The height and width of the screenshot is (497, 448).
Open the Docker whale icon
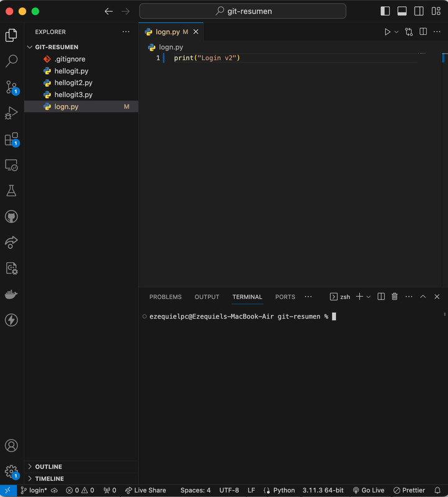point(11,294)
